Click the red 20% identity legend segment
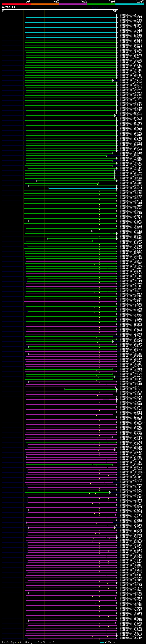146x644 pixels. coord(16,4)
